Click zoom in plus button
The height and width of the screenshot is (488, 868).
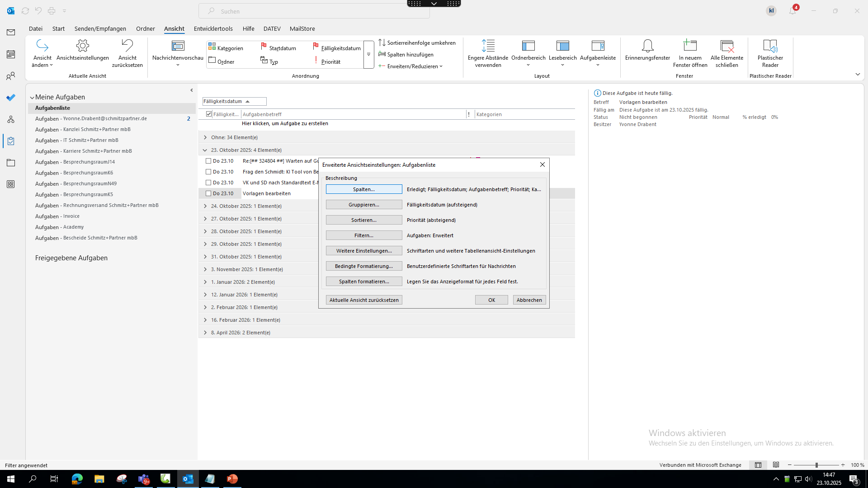click(x=843, y=465)
